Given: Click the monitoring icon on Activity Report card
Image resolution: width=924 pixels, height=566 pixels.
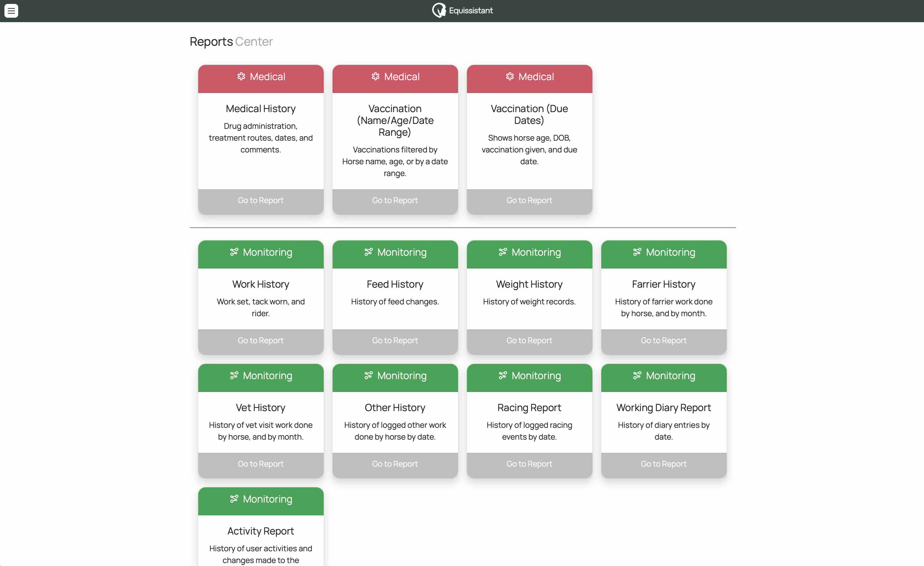Looking at the screenshot, I should pyautogui.click(x=234, y=499).
